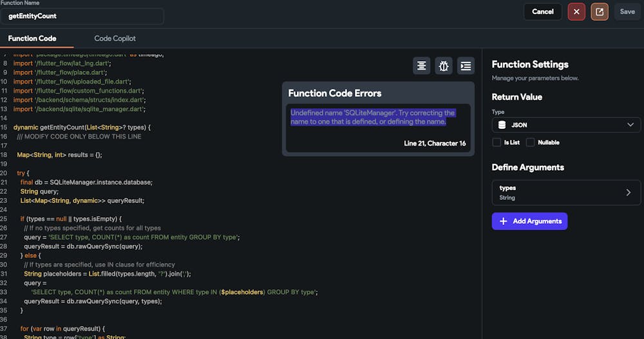Click Add Arguments button
Screen dimensions: 644x339
click(x=529, y=221)
